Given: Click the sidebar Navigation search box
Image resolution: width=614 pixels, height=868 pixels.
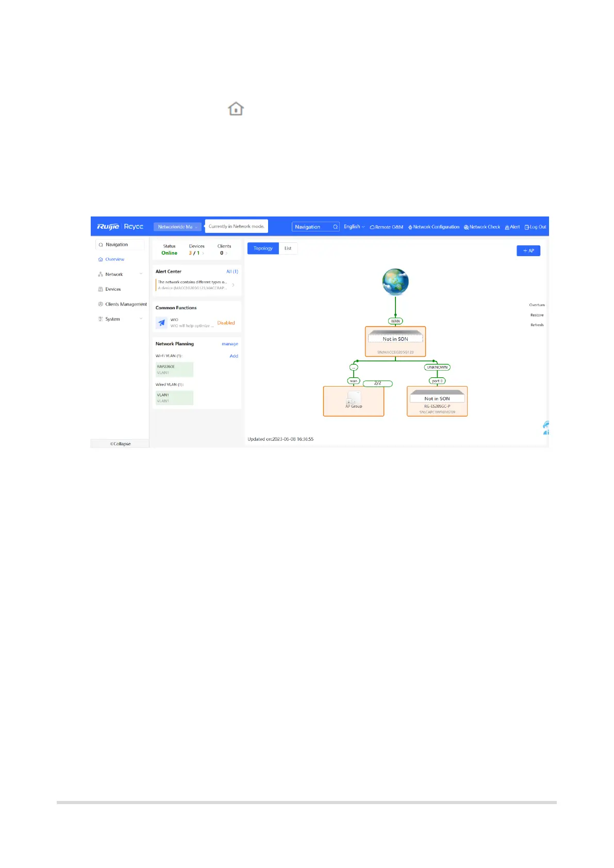Looking at the screenshot, I should pos(120,245).
